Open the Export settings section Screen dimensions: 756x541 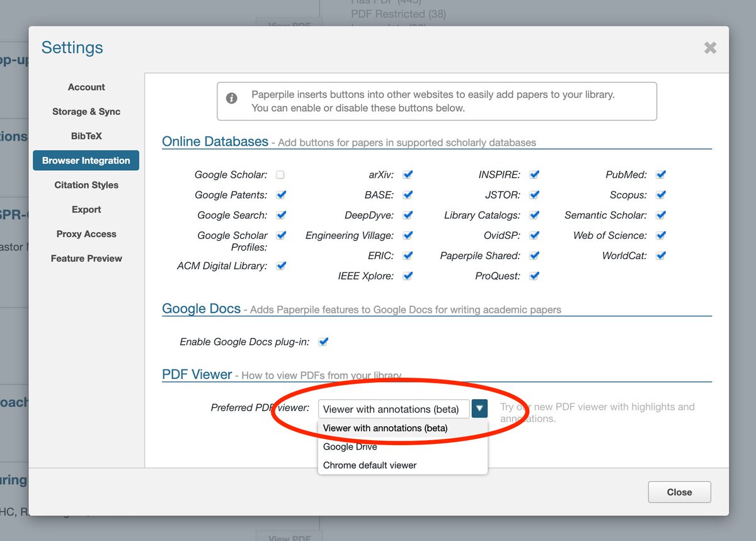86,209
